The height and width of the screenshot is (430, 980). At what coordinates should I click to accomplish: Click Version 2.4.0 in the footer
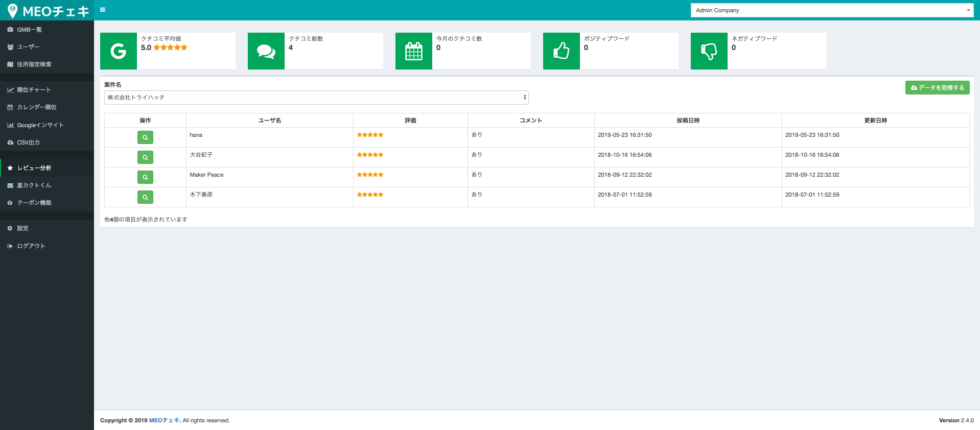tap(956, 420)
